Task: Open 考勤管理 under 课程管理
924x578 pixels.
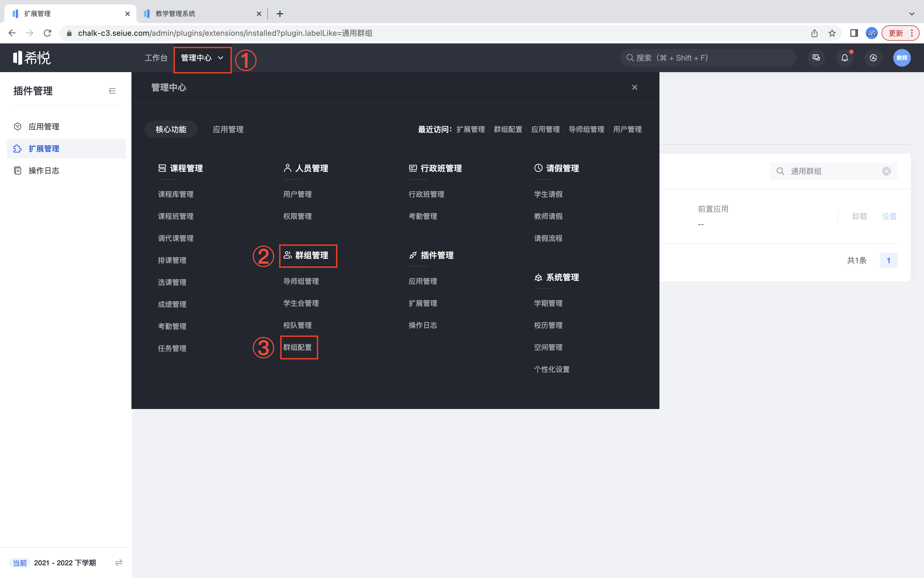Action: coord(172,326)
